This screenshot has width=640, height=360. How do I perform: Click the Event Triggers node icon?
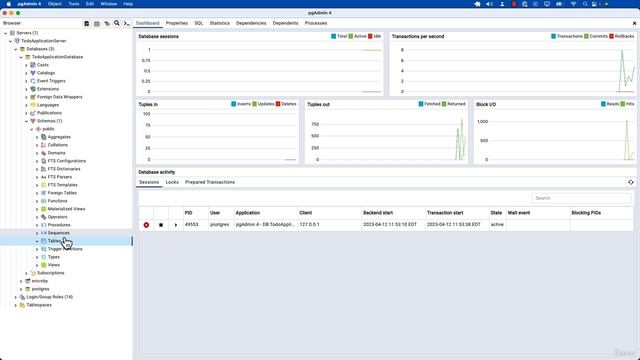[x=33, y=81]
